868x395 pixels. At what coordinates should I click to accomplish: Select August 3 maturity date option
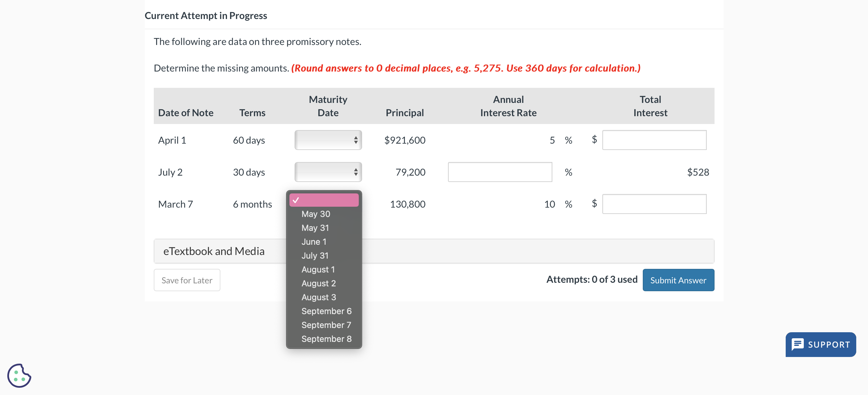coord(318,297)
